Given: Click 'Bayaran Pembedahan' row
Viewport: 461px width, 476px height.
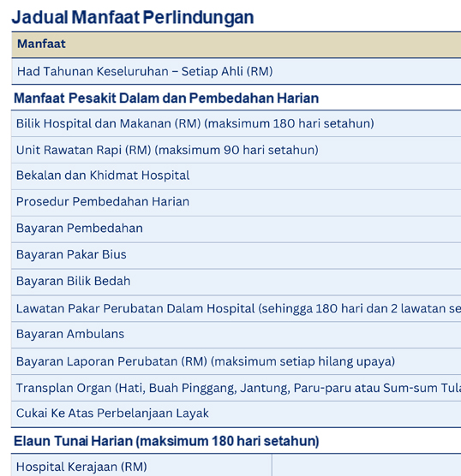Looking at the screenshot, I should pyautogui.click(x=236, y=229).
